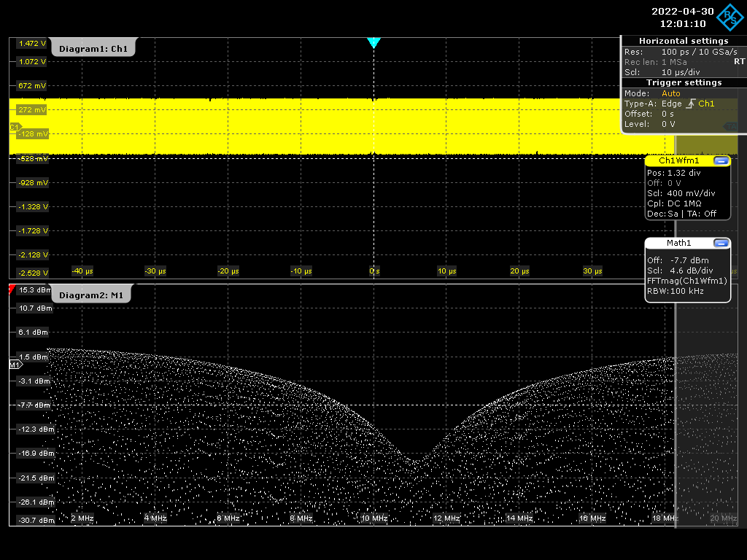This screenshot has width=747, height=560.
Task: Click the Rohde & Schwarz logo icon
Action: (x=729, y=17)
